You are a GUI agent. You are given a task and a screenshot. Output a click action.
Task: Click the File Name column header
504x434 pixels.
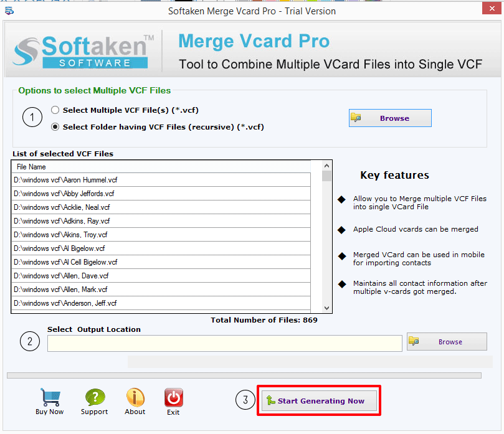pyautogui.click(x=161, y=167)
